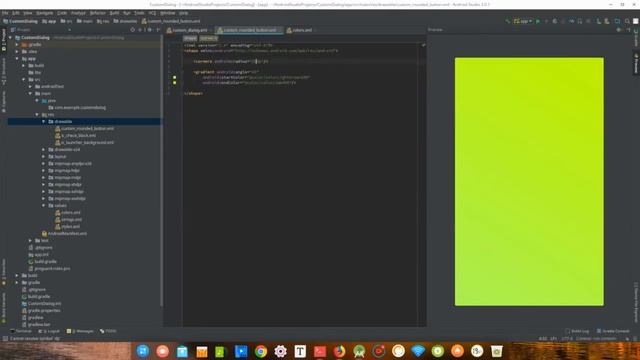Viewport: 640px width, 360px height.
Task: Select strings.xml in the values folder
Action: click(x=71, y=220)
